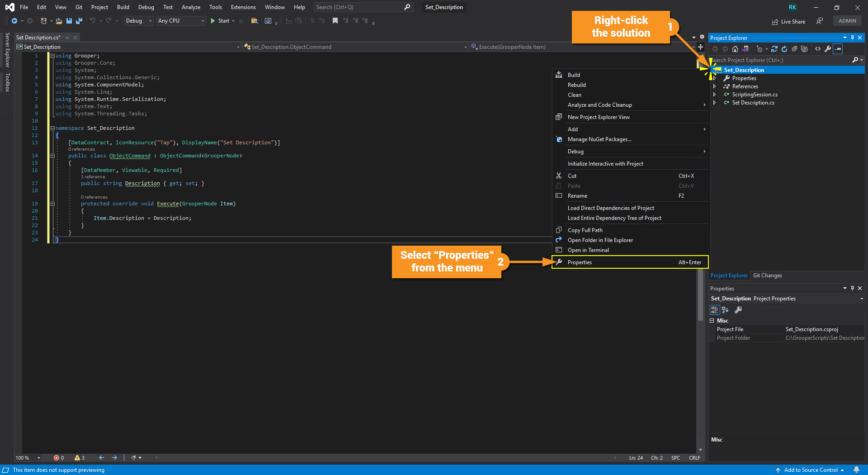868x475 pixels.
Task: Click the Live Share button
Action: [789, 21]
